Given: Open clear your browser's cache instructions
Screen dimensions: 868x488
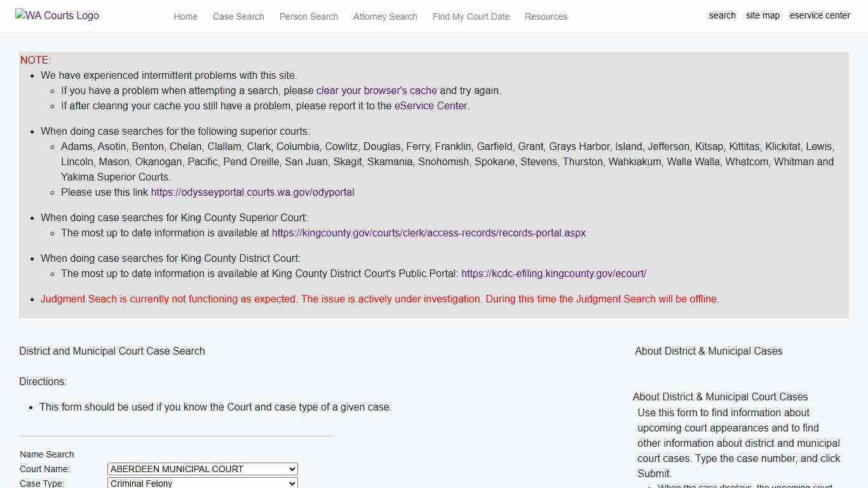Looking at the screenshot, I should point(376,90).
